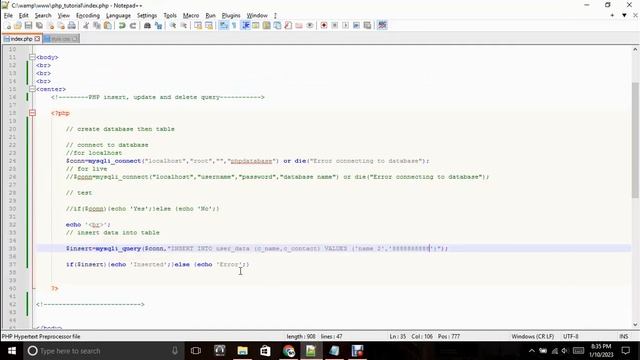Open the notification center icon
The height and width of the screenshot is (360, 640).
626,351
